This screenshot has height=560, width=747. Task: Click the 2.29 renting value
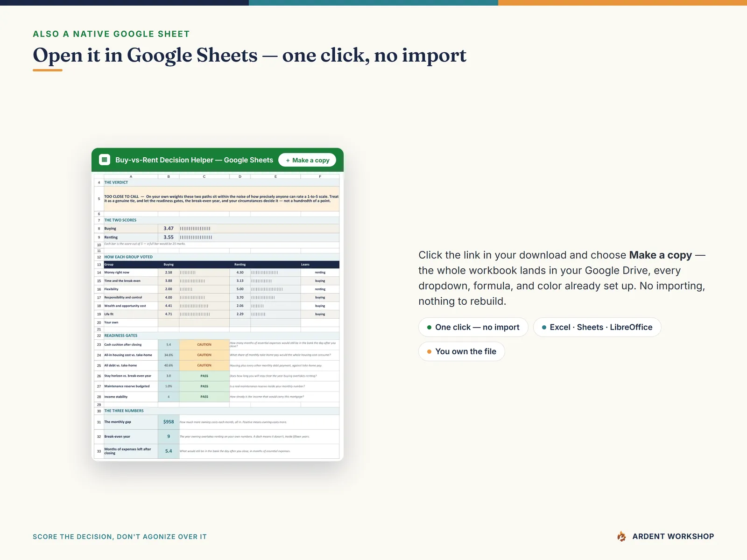coord(240,315)
